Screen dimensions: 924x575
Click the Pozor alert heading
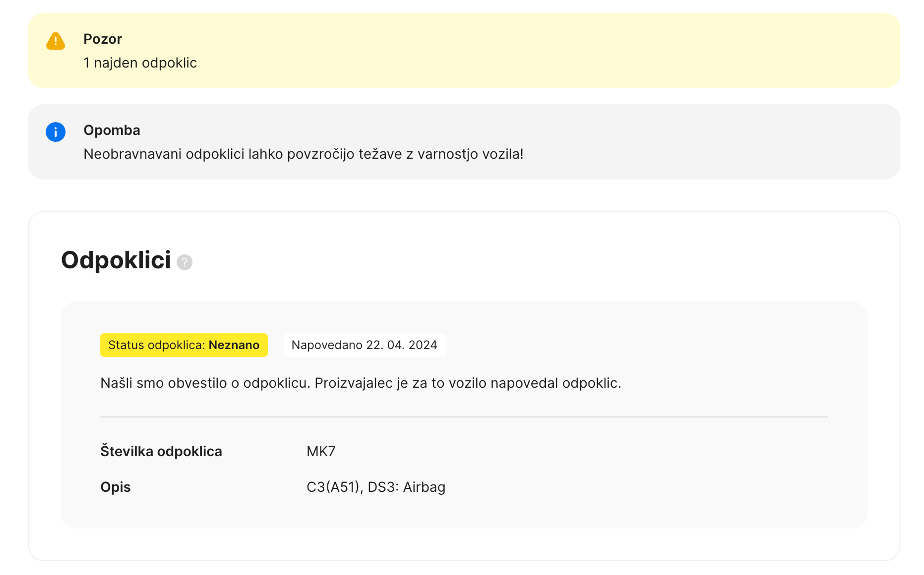pos(103,39)
